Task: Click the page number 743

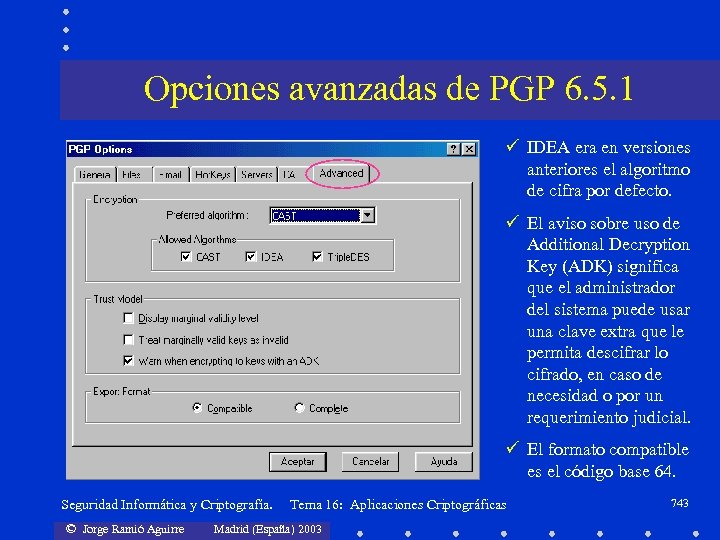Action: click(x=680, y=503)
